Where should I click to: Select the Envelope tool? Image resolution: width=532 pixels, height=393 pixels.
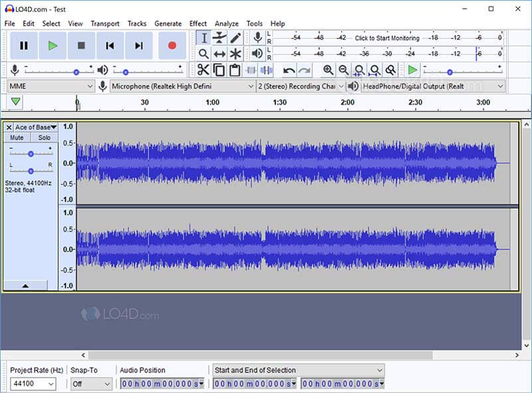218,38
